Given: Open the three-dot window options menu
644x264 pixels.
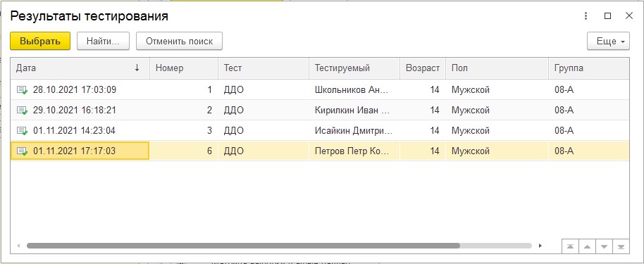Looking at the screenshot, I should 586,16.
